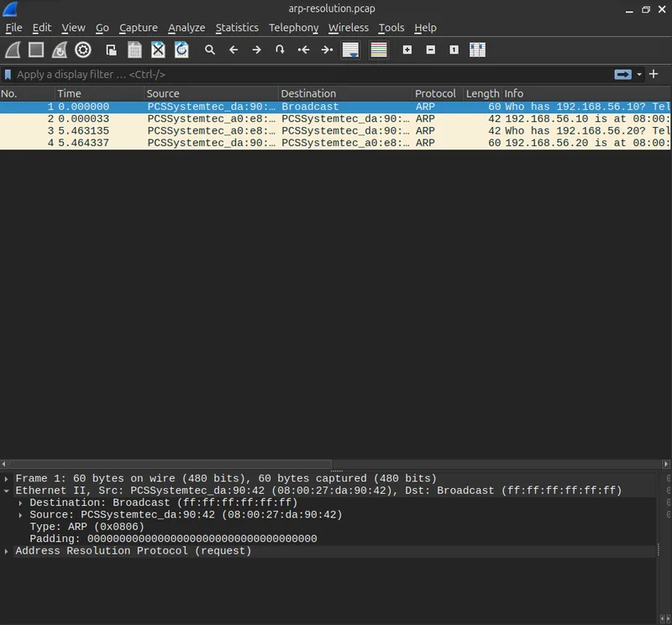Sort by the Source column header

coord(212,93)
